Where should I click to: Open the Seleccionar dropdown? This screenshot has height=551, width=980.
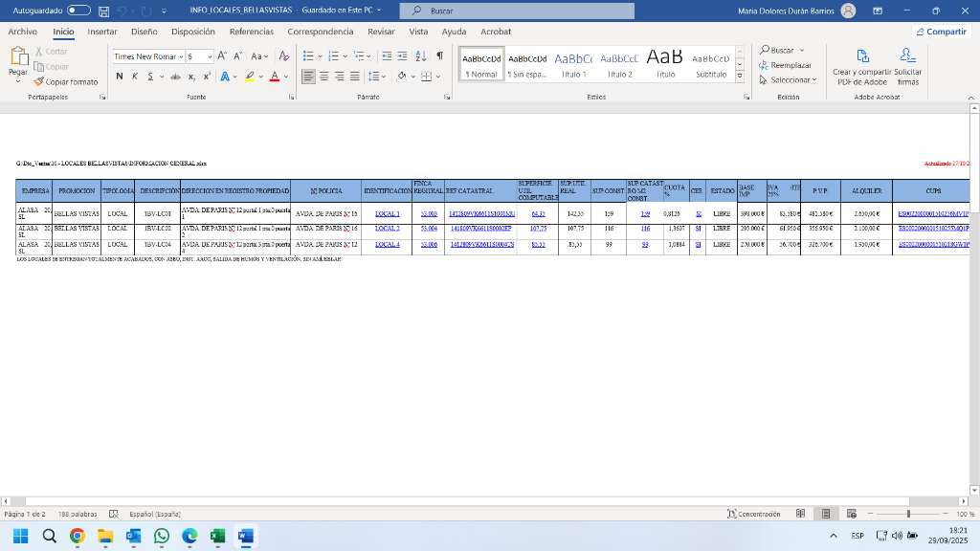(788, 80)
